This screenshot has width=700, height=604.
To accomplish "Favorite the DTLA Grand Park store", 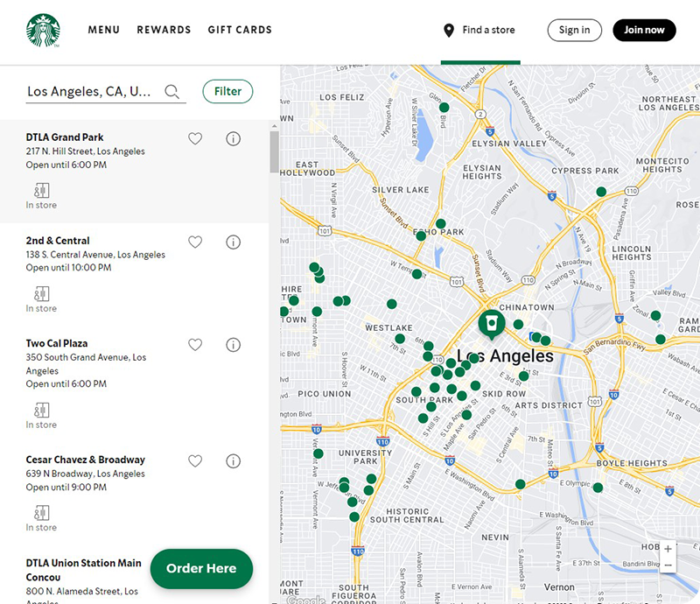I will point(195,138).
